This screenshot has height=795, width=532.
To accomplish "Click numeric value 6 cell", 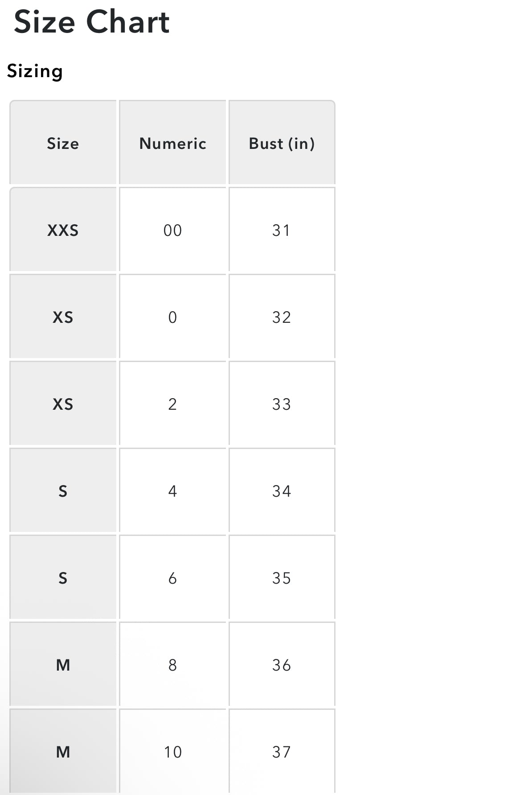I will point(172,577).
